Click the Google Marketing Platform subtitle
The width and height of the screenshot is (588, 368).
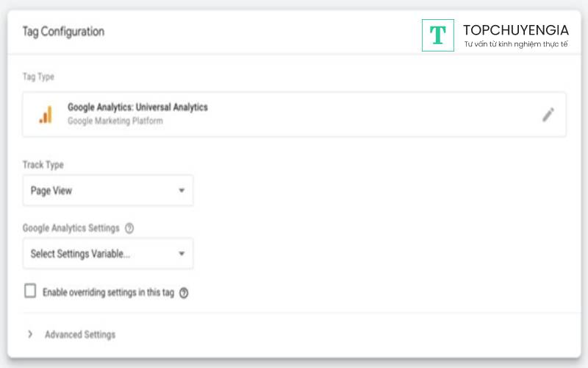pyautogui.click(x=115, y=121)
